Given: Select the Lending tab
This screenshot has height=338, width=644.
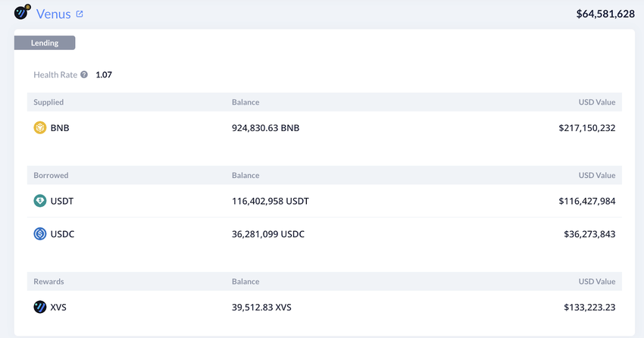Looking at the screenshot, I should 45,43.
